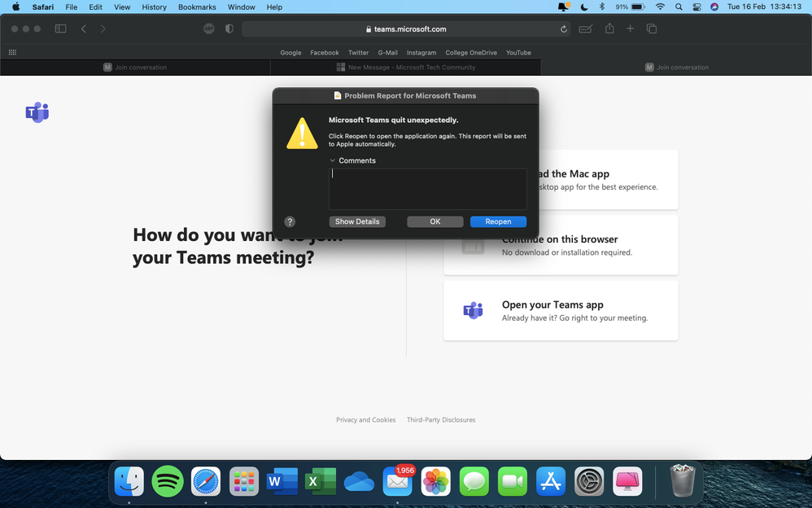
Task: Click the teams.microsoft.com address bar
Action: coord(406,29)
